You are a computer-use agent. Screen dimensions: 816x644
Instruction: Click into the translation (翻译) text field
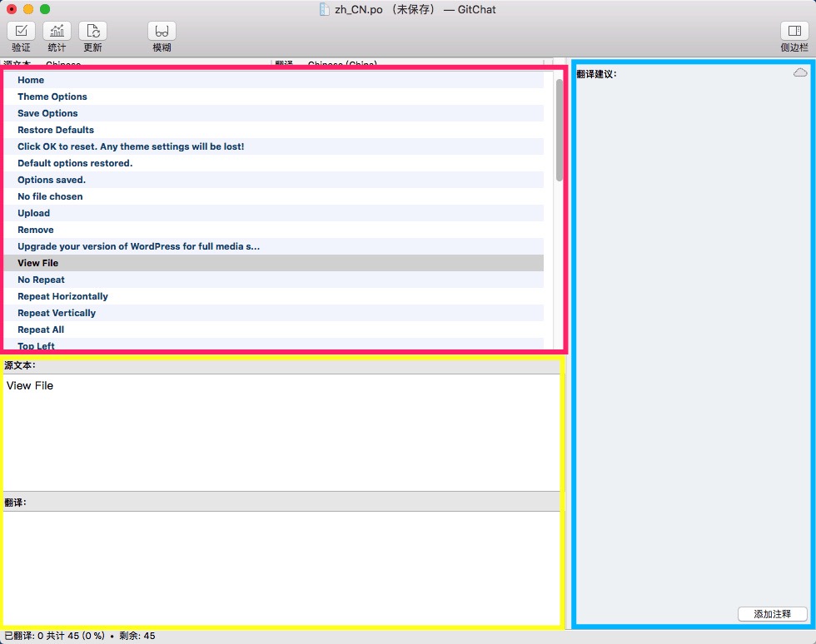[281, 568]
